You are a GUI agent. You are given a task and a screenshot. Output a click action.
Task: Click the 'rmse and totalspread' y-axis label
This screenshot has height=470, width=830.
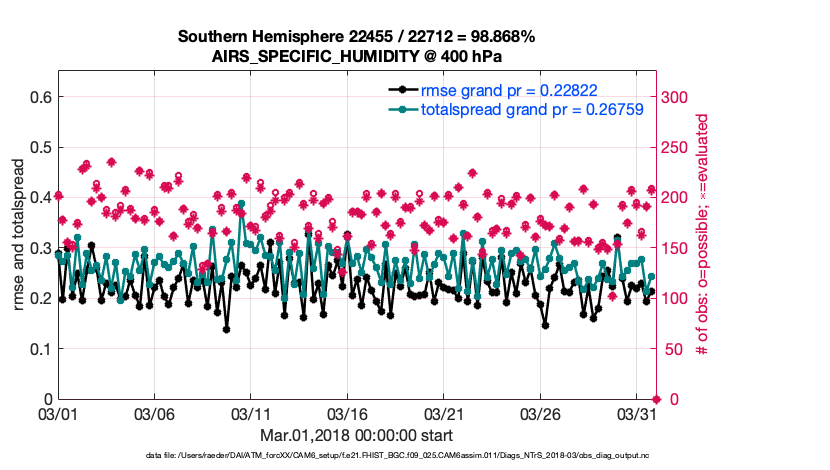pyautogui.click(x=19, y=234)
